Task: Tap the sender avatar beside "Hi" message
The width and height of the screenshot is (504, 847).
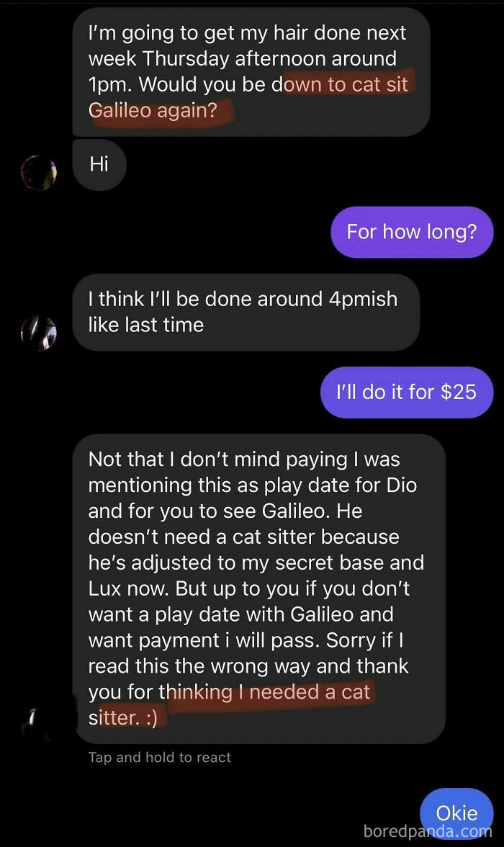Action: (x=39, y=173)
